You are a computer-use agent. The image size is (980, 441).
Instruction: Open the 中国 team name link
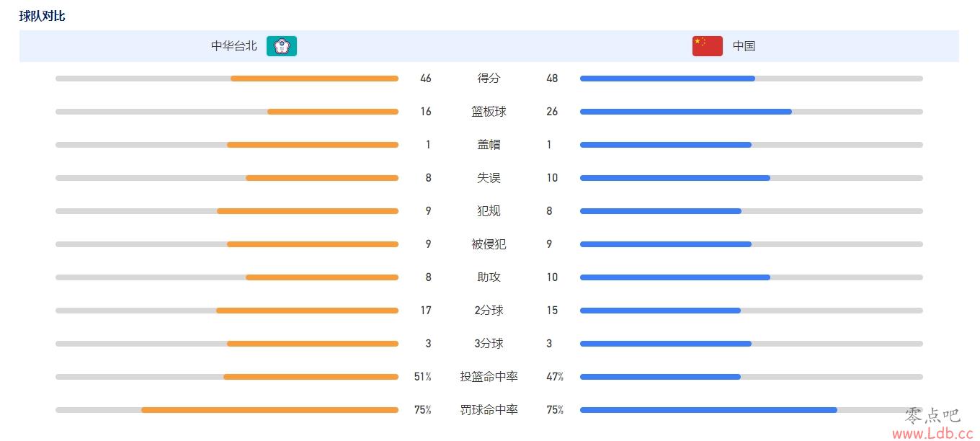click(744, 46)
